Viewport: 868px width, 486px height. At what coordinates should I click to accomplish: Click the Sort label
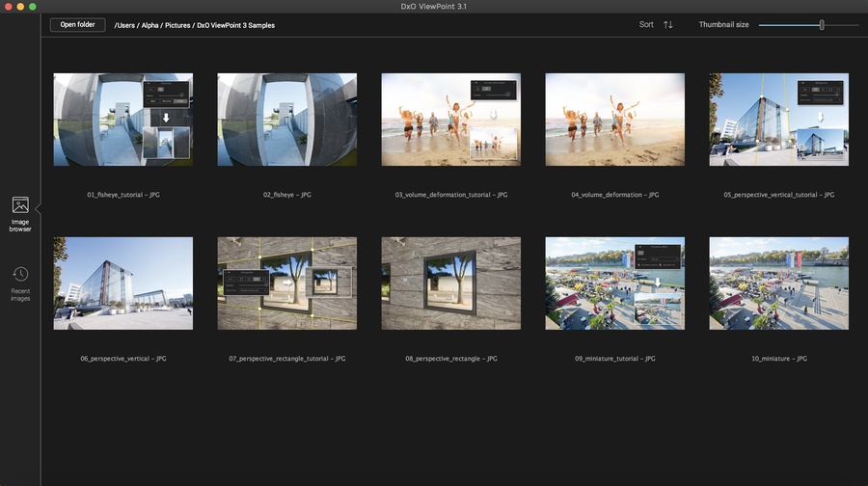pos(646,25)
